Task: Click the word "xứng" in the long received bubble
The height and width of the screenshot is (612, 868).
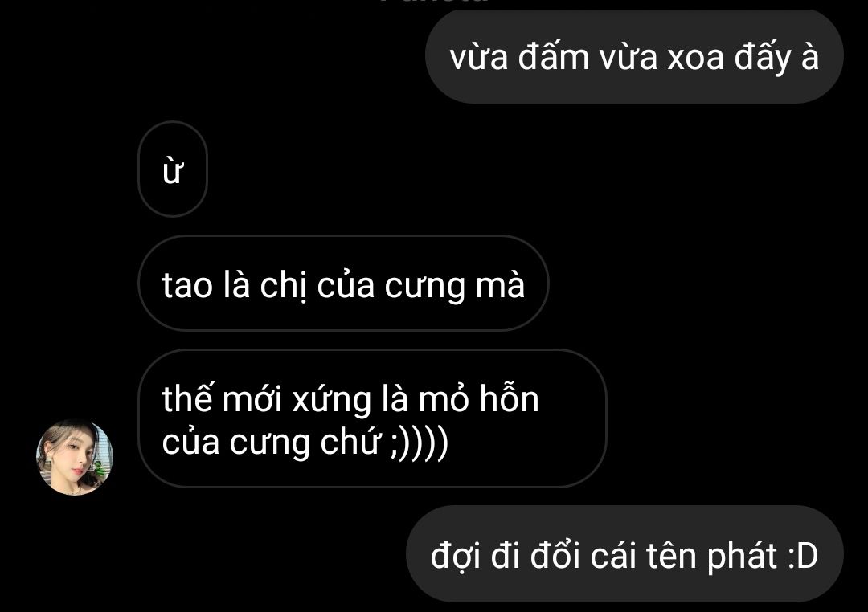Action: point(332,400)
